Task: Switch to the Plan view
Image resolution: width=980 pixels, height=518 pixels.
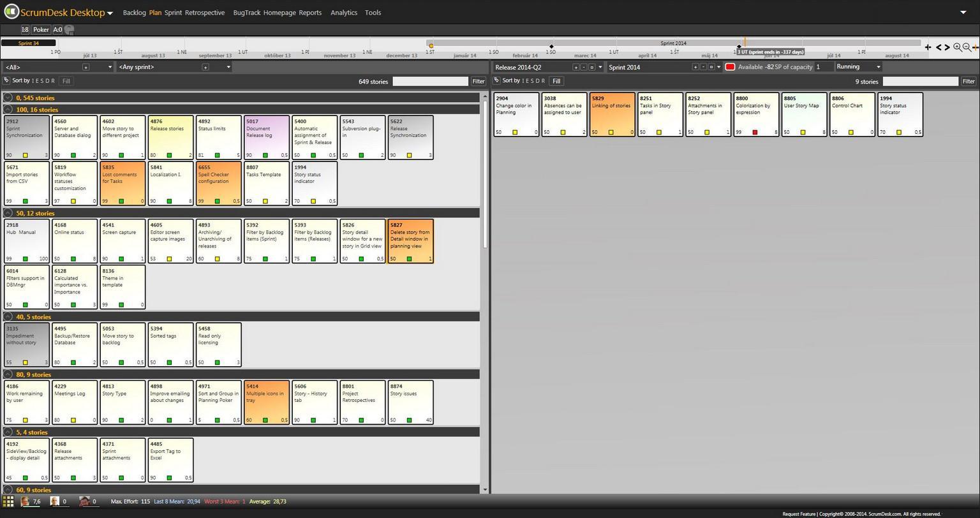Action: tap(155, 13)
